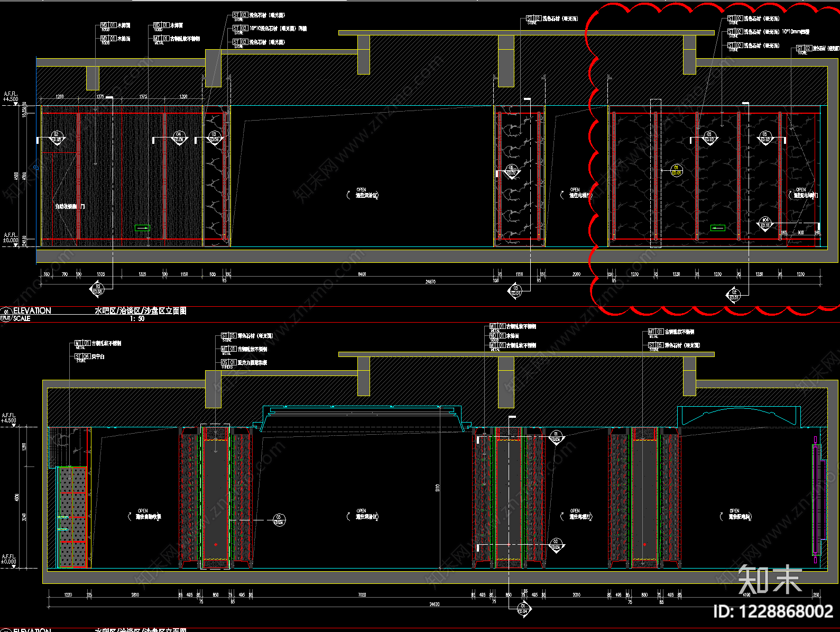Select the ST 06 stone tag in the lower elevation
Screen dimensions: 840x632
point(89,358)
